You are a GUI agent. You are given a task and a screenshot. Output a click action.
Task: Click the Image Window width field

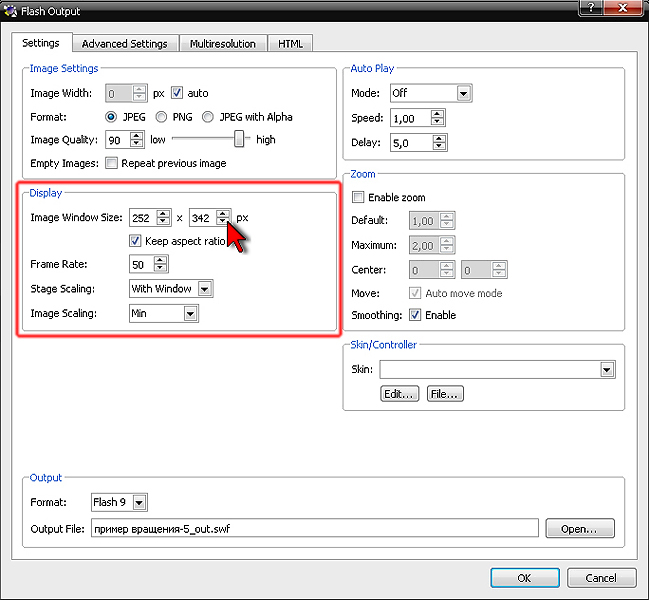[143, 218]
